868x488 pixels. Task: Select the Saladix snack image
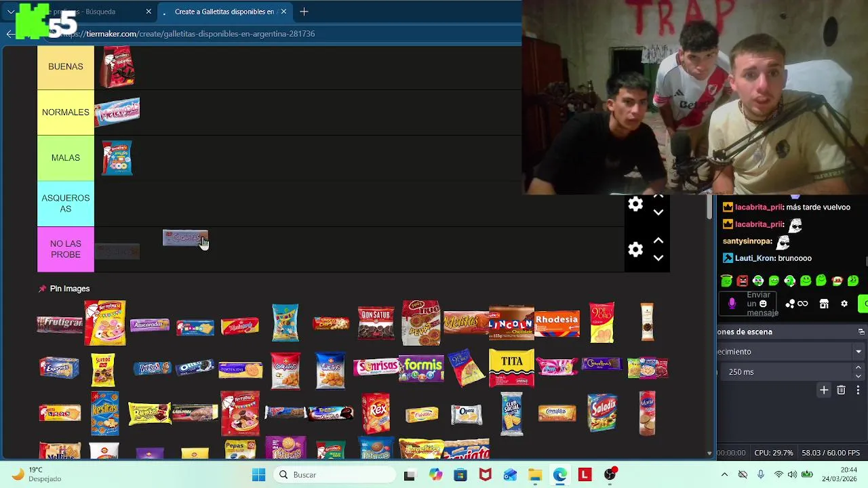point(602,413)
